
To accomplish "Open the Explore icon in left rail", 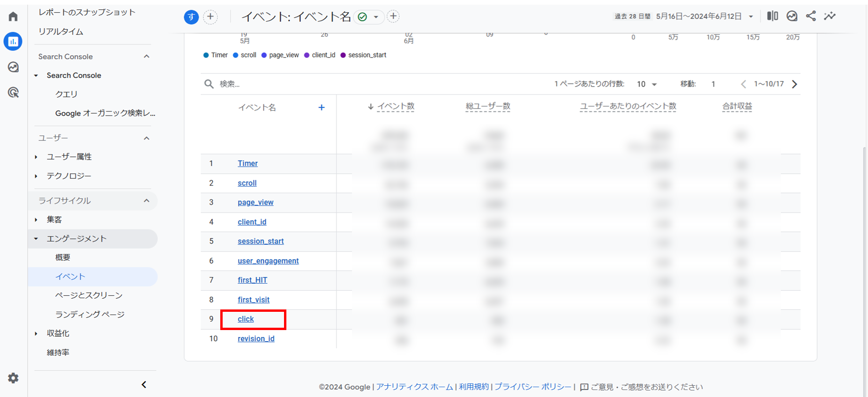I will (13, 67).
